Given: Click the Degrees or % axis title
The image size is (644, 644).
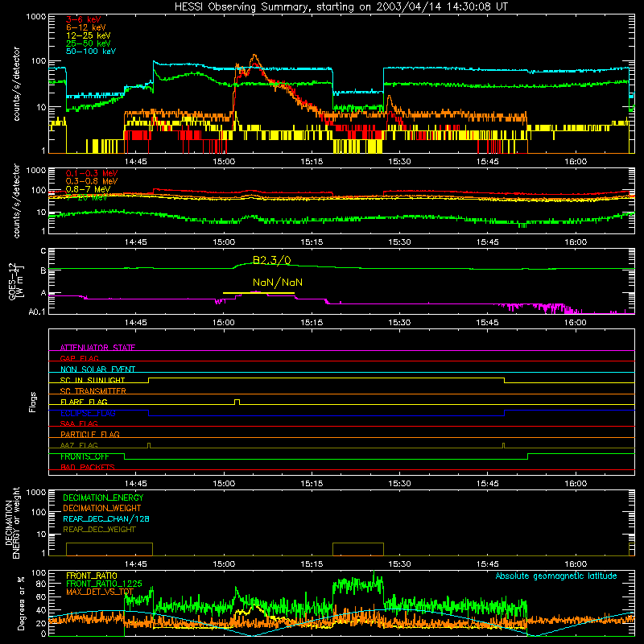Looking at the screenshot, I should [21, 603].
